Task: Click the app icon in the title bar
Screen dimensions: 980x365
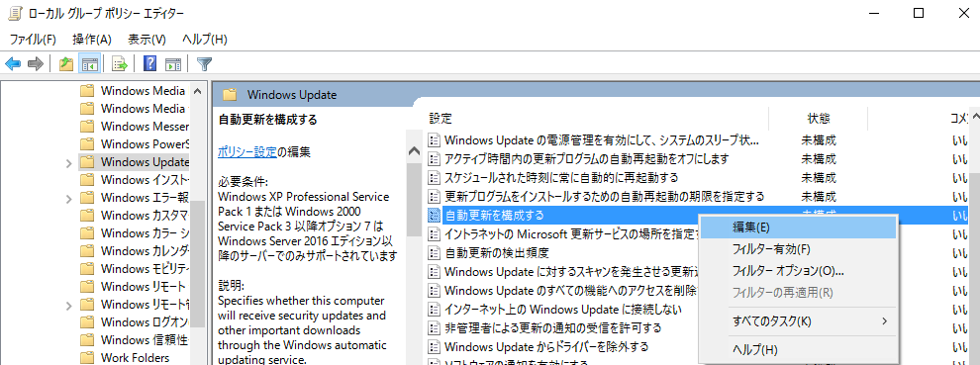Action: (x=16, y=13)
